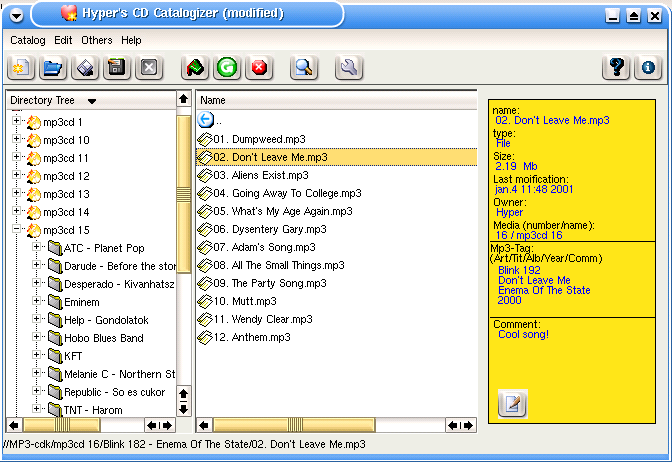Select file 10. Mutt.mp3
Screen dimensions: 672x462
245,301
